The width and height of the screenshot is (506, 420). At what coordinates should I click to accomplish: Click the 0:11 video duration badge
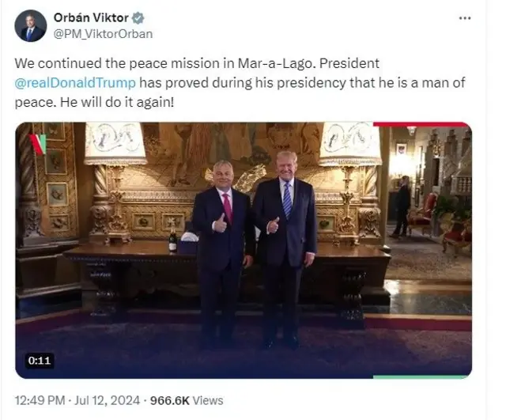[40, 360]
